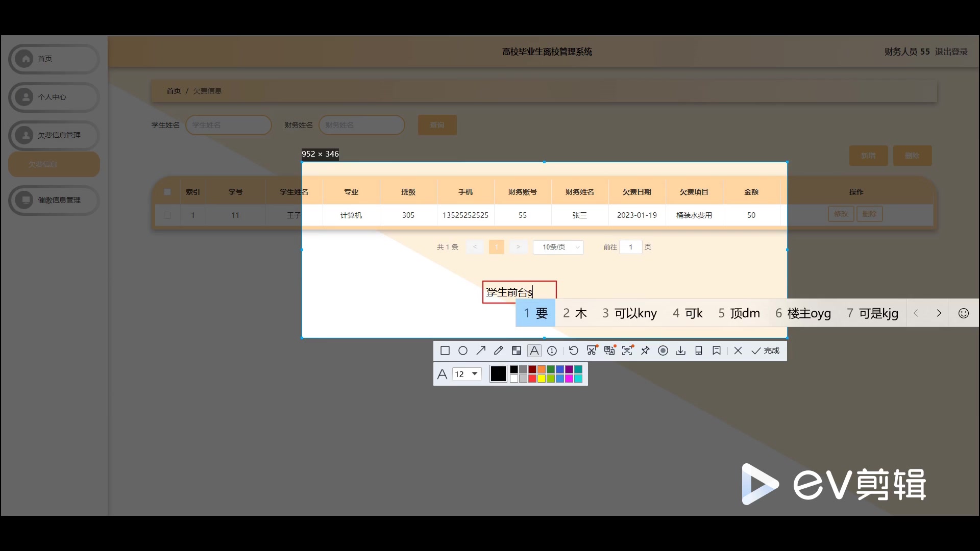Select the arrow annotation tool
The image size is (980, 551).
pyautogui.click(x=481, y=350)
